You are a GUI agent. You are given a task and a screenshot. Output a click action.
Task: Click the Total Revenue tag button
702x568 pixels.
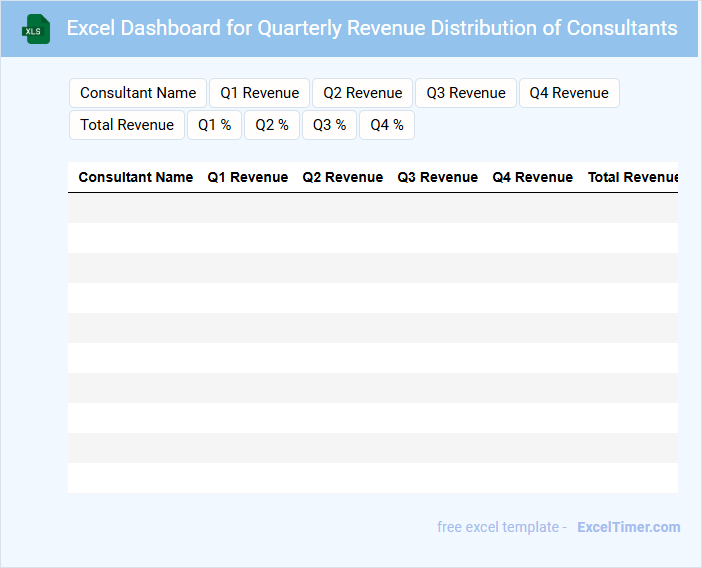pos(127,125)
